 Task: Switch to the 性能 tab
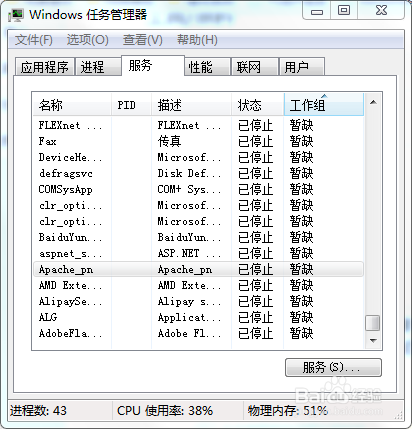(208, 67)
